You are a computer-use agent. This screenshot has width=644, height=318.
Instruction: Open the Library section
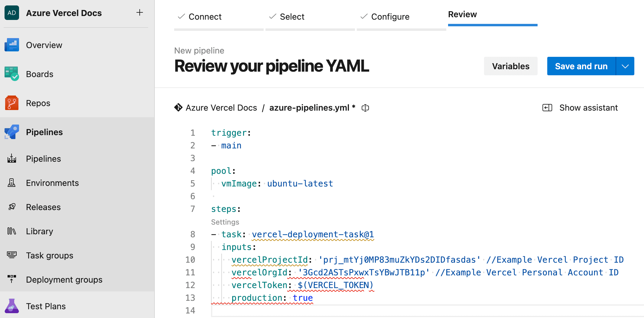click(39, 231)
